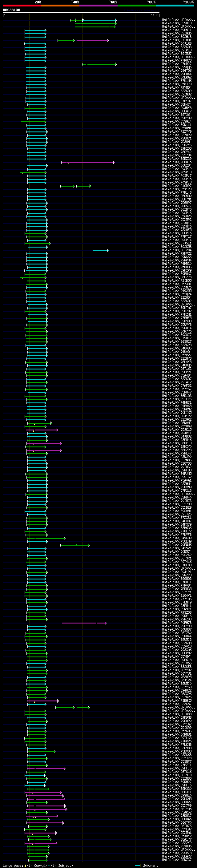Select hit label UniRef100_Q2RB40
197x868 pixels.
click(177, 497)
